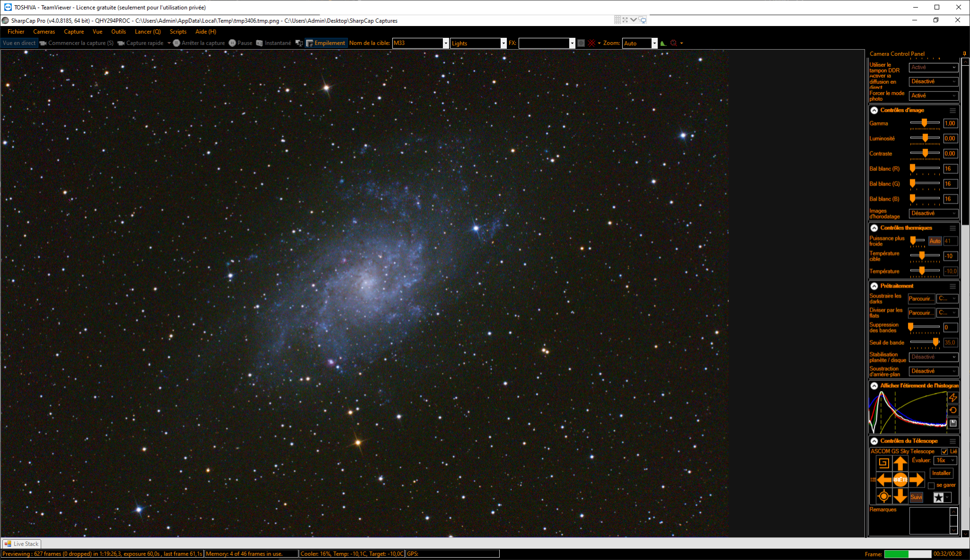Click the red reticule crosshair icon in toolbar
The width and height of the screenshot is (970, 560).
click(x=592, y=43)
